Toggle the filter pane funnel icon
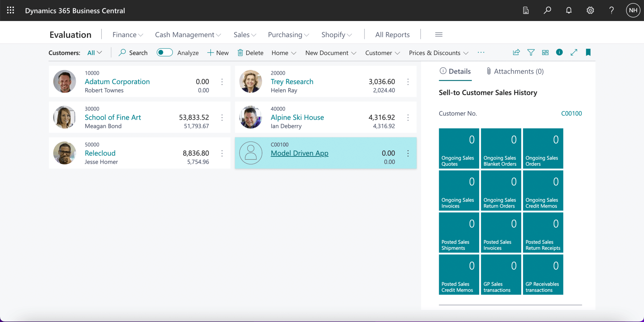Viewport: 644px width, 322px height. click(x=531, y=53)
